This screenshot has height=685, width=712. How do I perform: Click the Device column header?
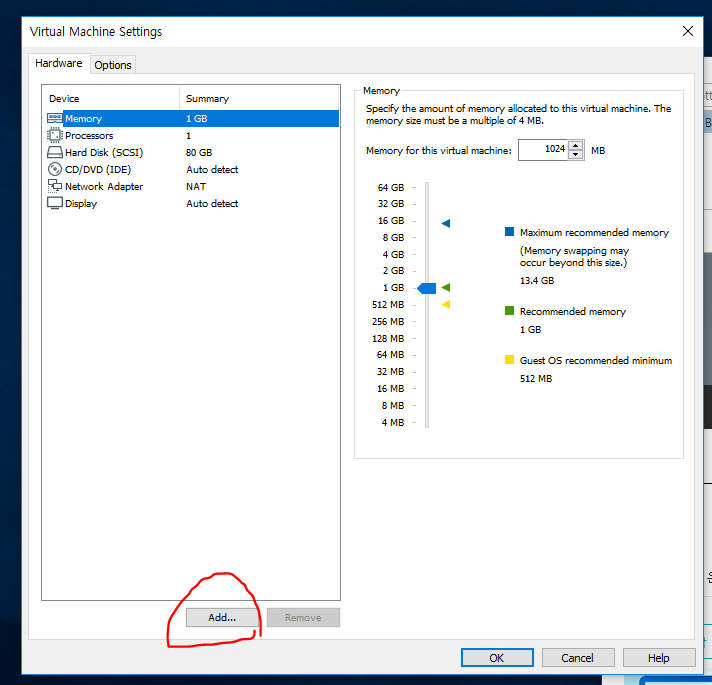coord(64,99)
